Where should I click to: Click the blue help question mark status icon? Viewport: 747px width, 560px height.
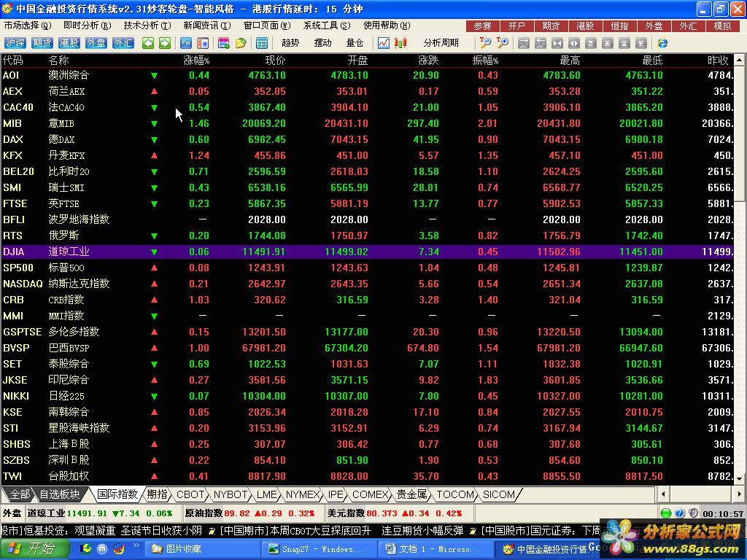[680, 513]
